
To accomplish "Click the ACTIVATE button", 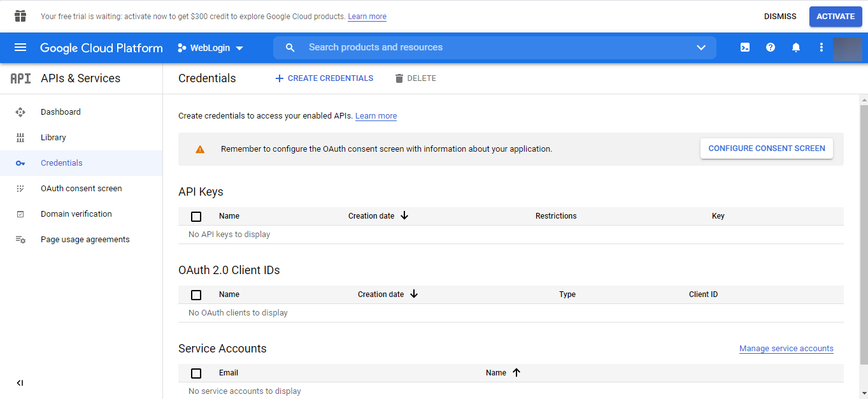I will pos(836,17).
